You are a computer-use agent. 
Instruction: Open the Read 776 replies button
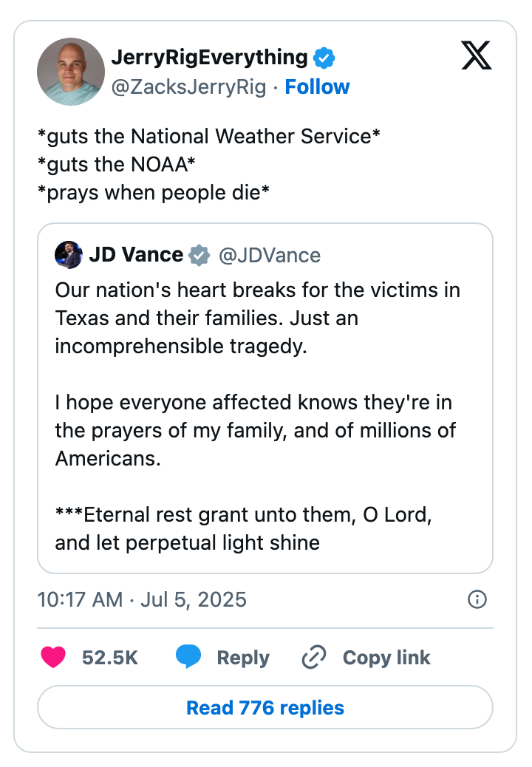pos(266,707)
